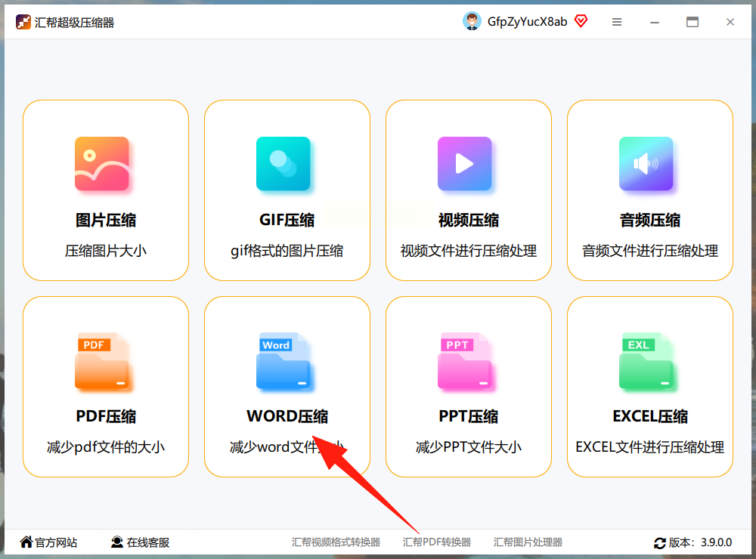Select the GIF压缩 teal icon
This screenshot has height=559, width=756.
pos(283,164)
